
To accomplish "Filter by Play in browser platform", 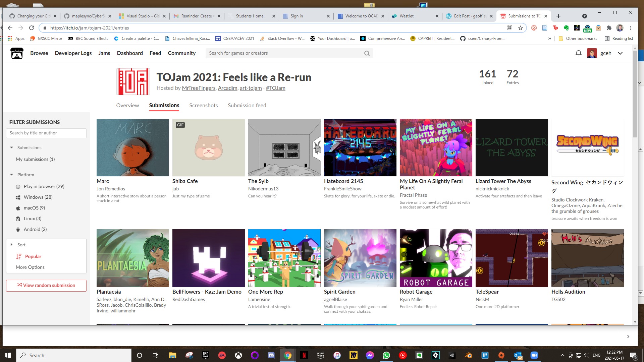I will click(44, 186).
